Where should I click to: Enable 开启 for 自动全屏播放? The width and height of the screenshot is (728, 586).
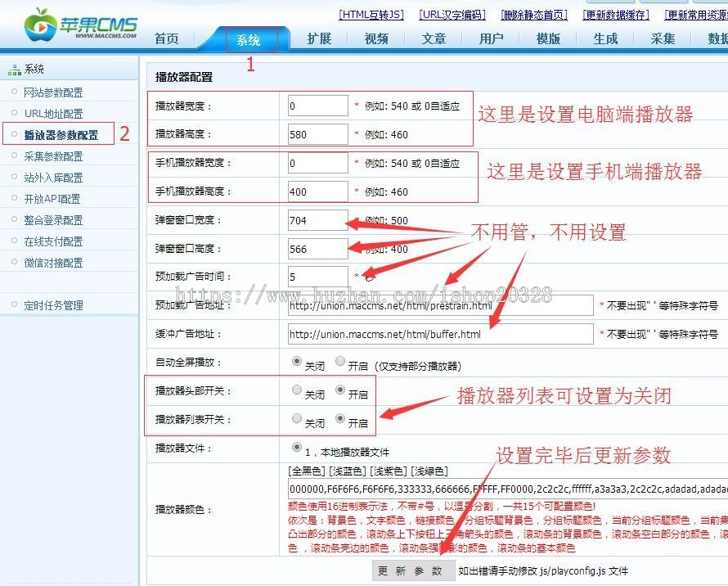(x=338, y=362)
